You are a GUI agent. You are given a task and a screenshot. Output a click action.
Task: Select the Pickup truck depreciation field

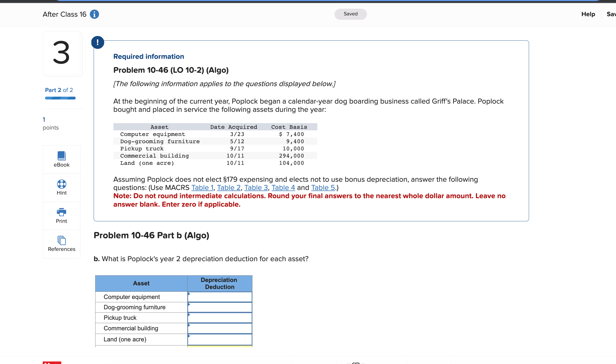(220, 318)
